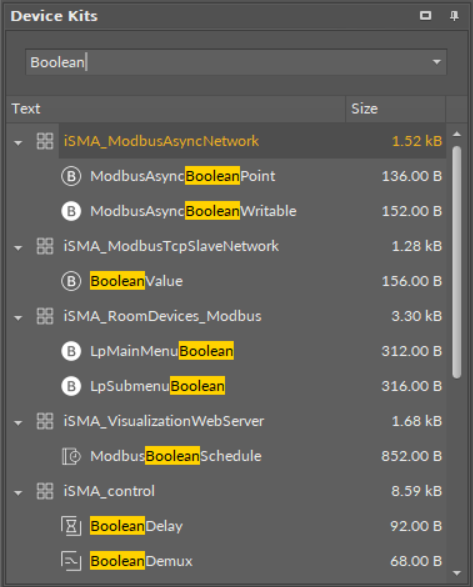Click the 312.00 B size value
The width and height of the screenshot is (473, 587).
(412, 351)
